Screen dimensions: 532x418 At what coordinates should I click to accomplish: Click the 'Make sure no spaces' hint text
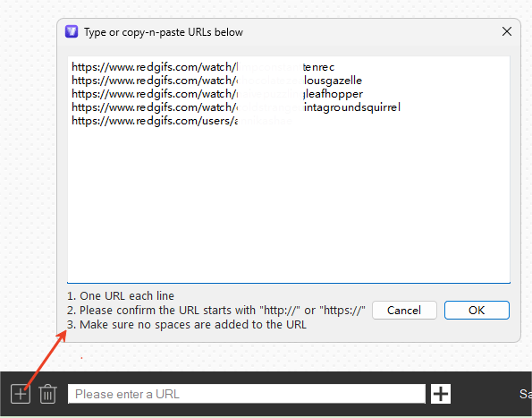187,324
